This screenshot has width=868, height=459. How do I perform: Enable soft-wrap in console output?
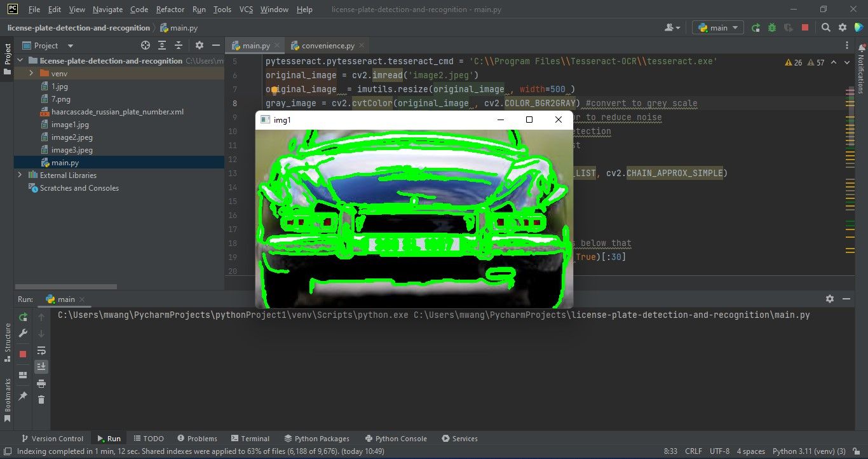(41, 350)
